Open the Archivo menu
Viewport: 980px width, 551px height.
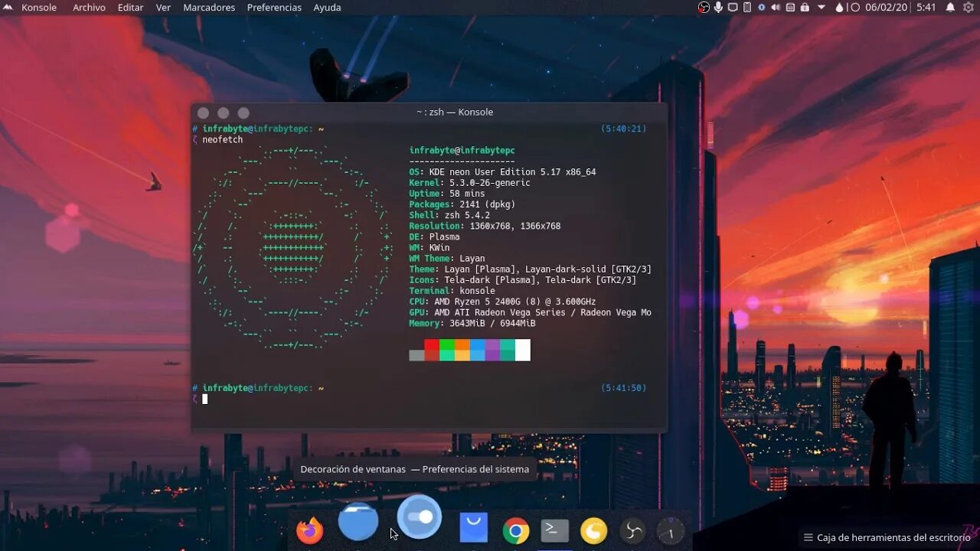coord(89,8)
